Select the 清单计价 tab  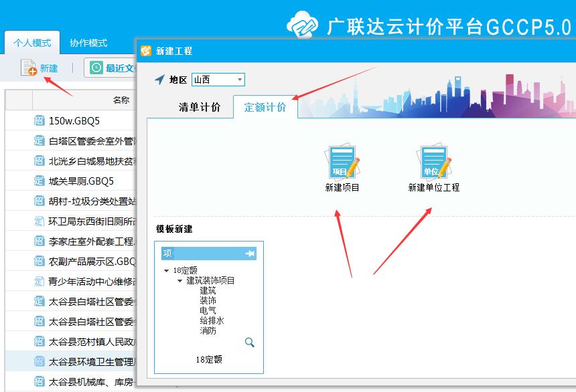point(200,107)
